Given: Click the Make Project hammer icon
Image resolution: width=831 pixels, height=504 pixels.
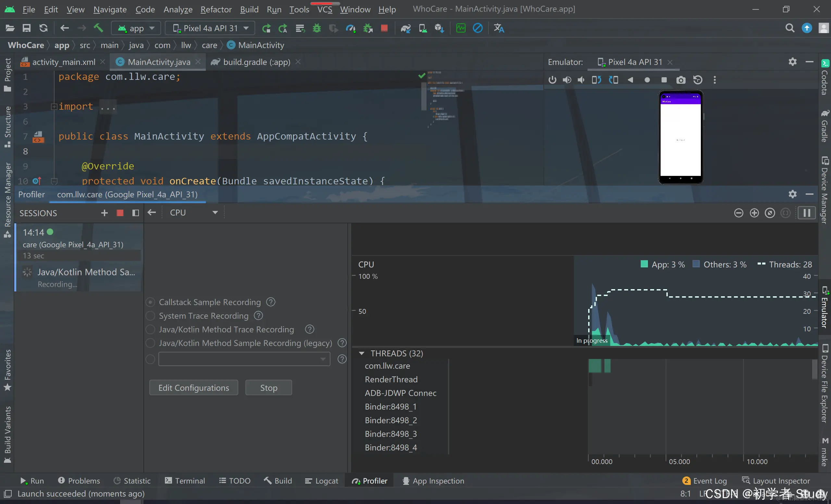Looking at the screenshot, I should pos(98,28).
